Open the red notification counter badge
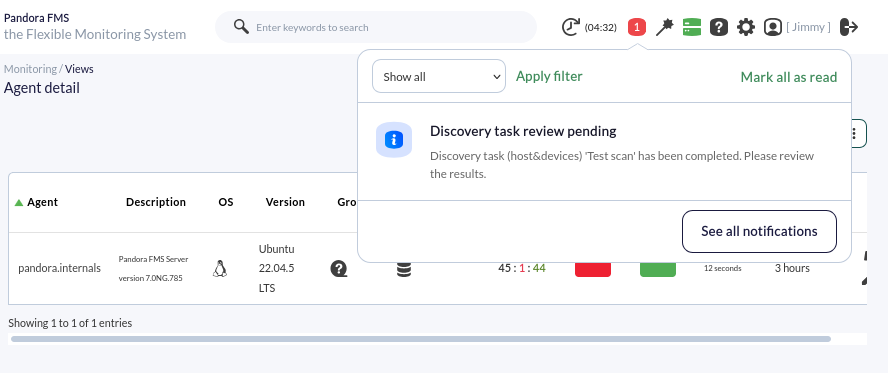Image resolution: width=888 pixels, height=373 pixels. coord(637,27)
